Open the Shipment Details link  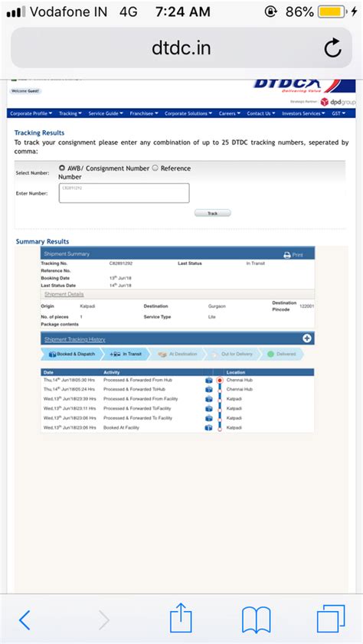[64, 295]
